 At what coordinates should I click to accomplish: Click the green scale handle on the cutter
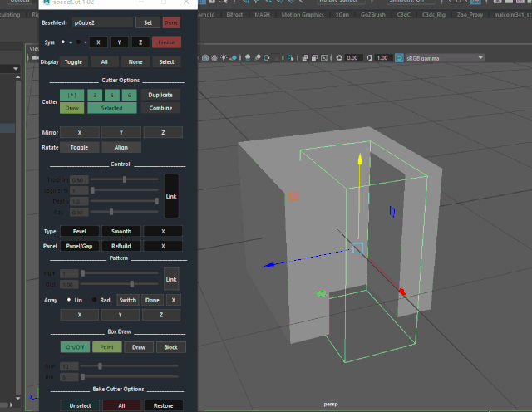click(320, 293)
